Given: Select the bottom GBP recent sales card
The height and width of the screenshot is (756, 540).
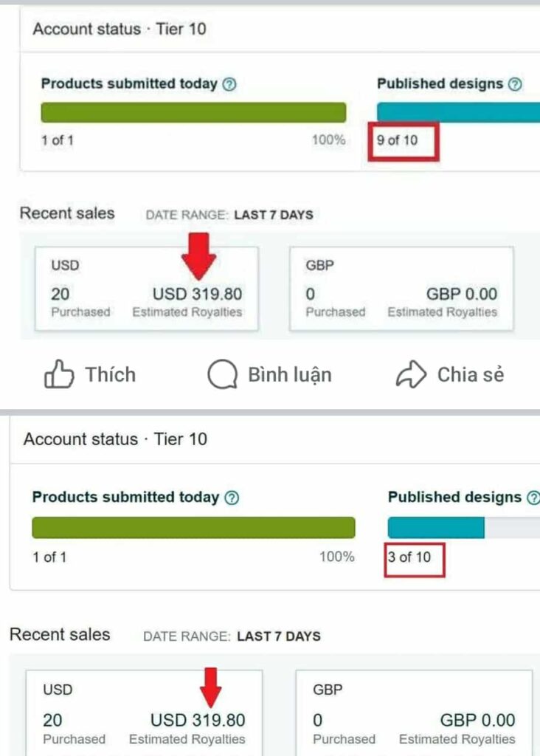Looking at the screenshot, I should tap(414, 712).
